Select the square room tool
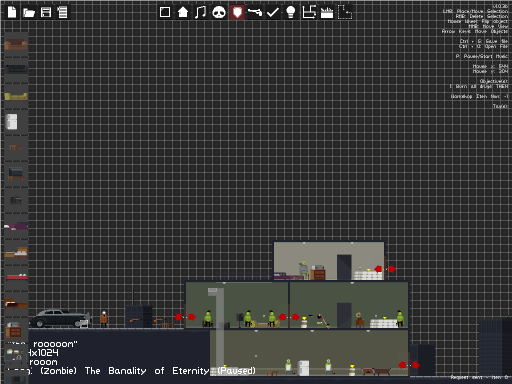Image resolution: width=512 pixels, height=384 pixels. pyautogui.click(x=165, y=12)
